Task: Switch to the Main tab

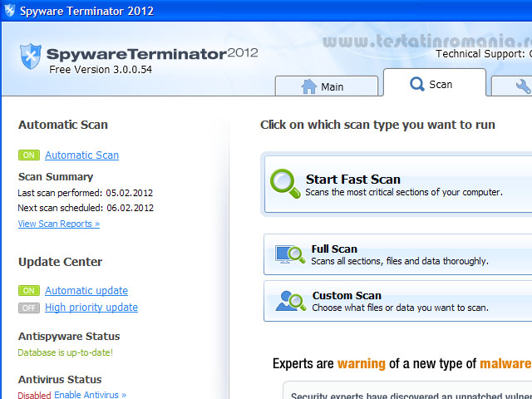Action: click(327, 86)
